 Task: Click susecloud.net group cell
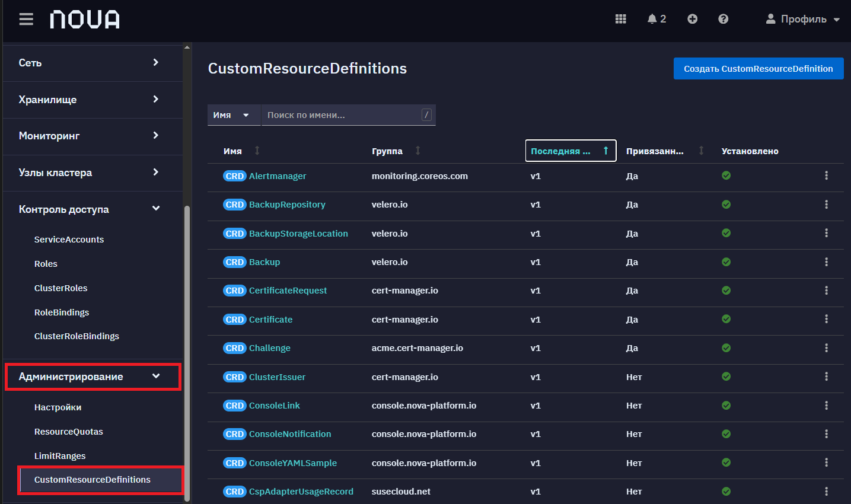coord(401,492)
